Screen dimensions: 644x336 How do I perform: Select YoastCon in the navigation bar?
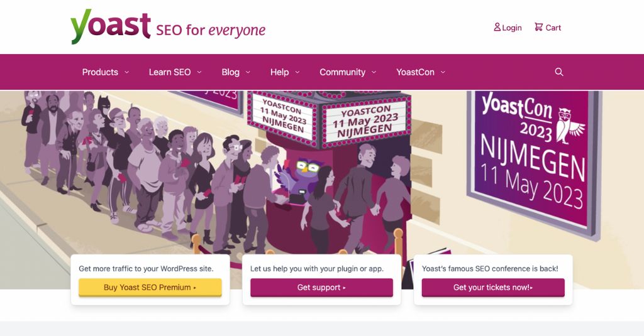[x=415, y=72]
